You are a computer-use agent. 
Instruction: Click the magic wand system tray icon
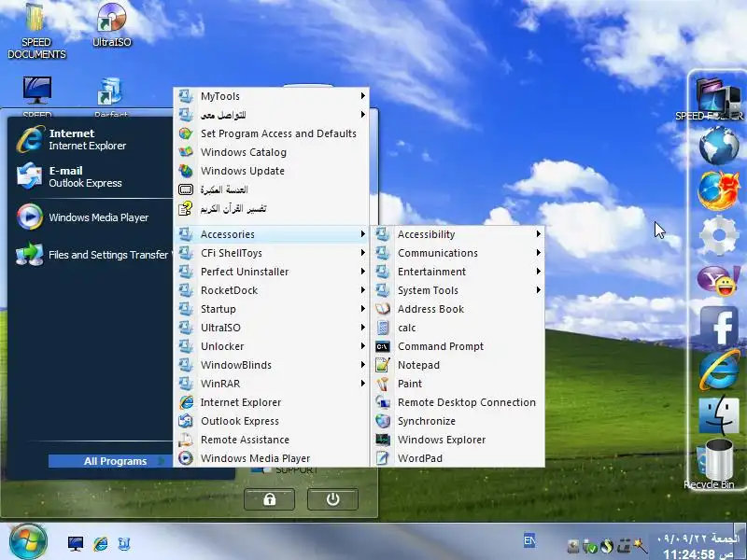click(x=640, y=546)
